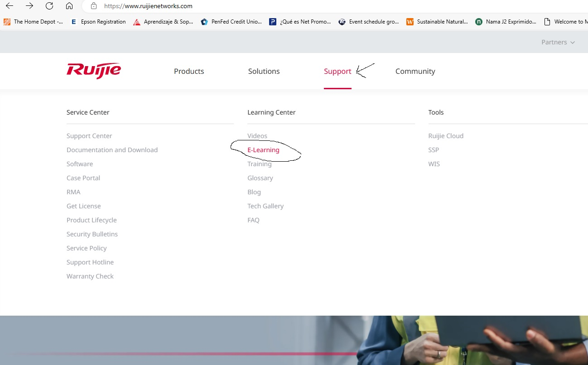This screenshot has width=588, height=365.
Task: Open Ruijie Cloud tool
Action: (446, 136)
